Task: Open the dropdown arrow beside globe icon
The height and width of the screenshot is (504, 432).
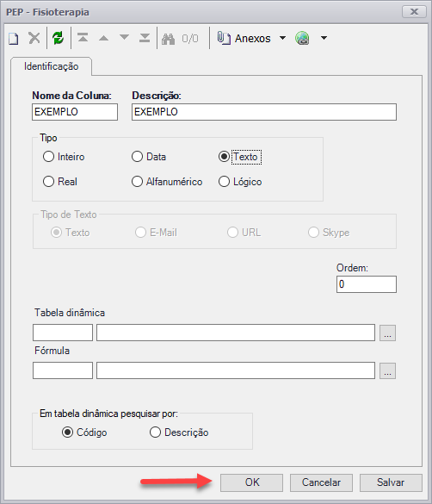Action: click(x=324, y=38)
